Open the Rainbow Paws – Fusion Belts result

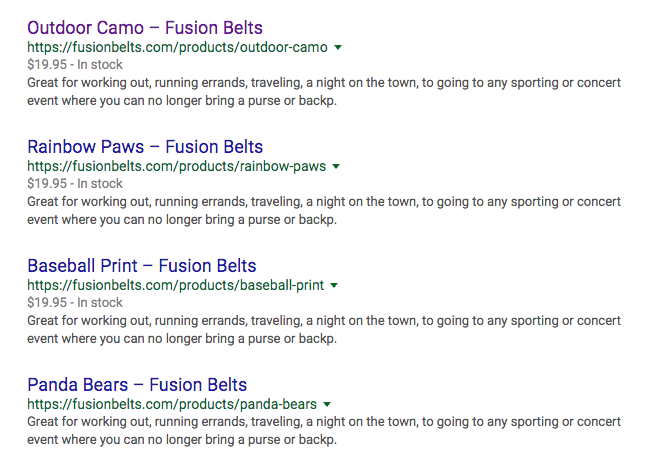145,147
